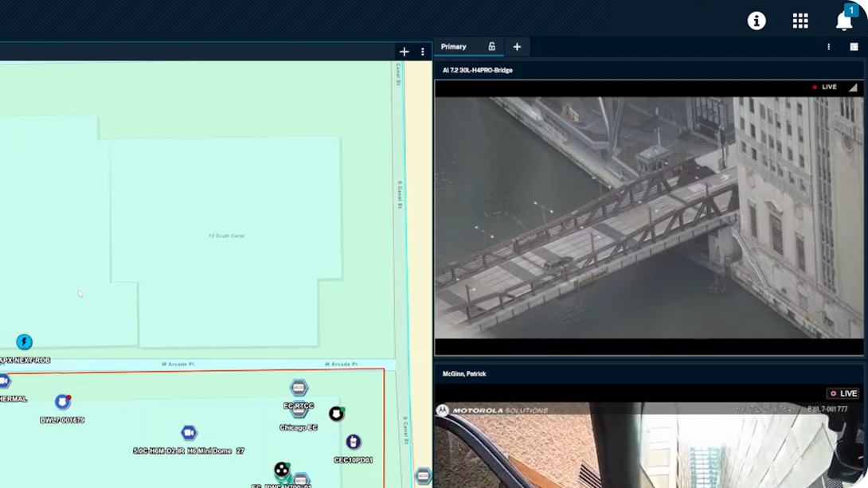The width and height of the screenshot is (868, 488).
Task: Click the BWL7-001679 body camera marker
Action: 62,403
